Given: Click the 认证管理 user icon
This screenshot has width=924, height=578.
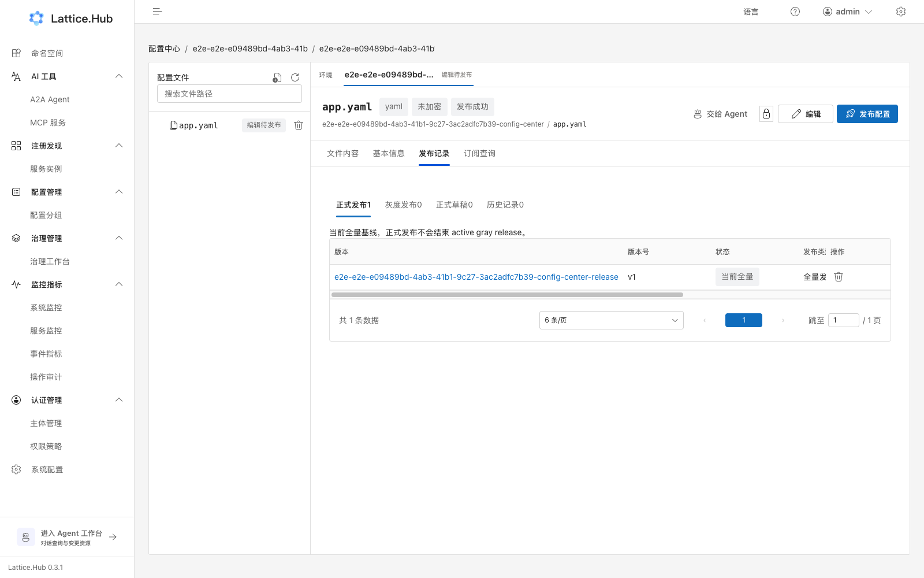Looking at the screenshot, I should point(16,400).
